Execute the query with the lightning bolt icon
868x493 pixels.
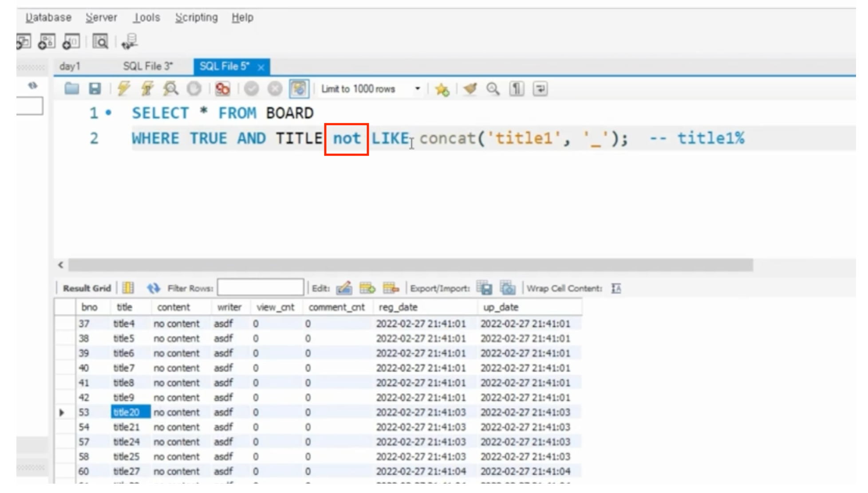pyautogui.click(x=123, y=89)
